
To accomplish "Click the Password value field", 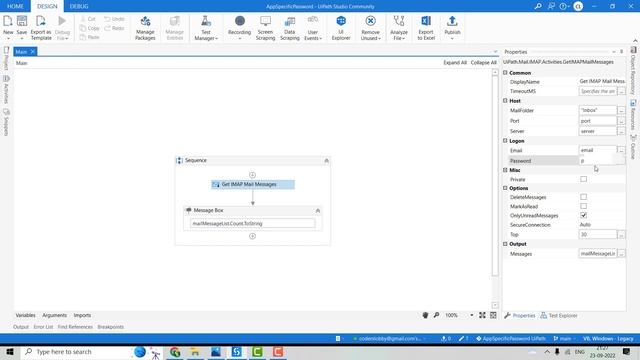I will click(x=598, y=161).
